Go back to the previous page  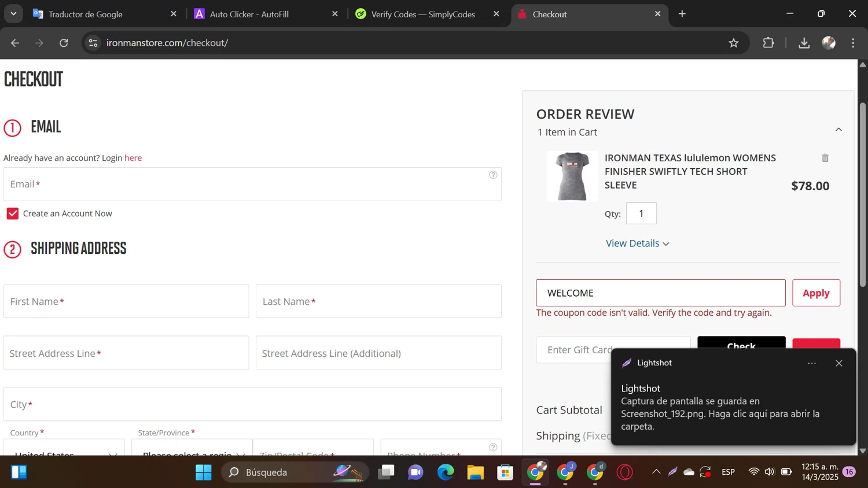(15, 43)
